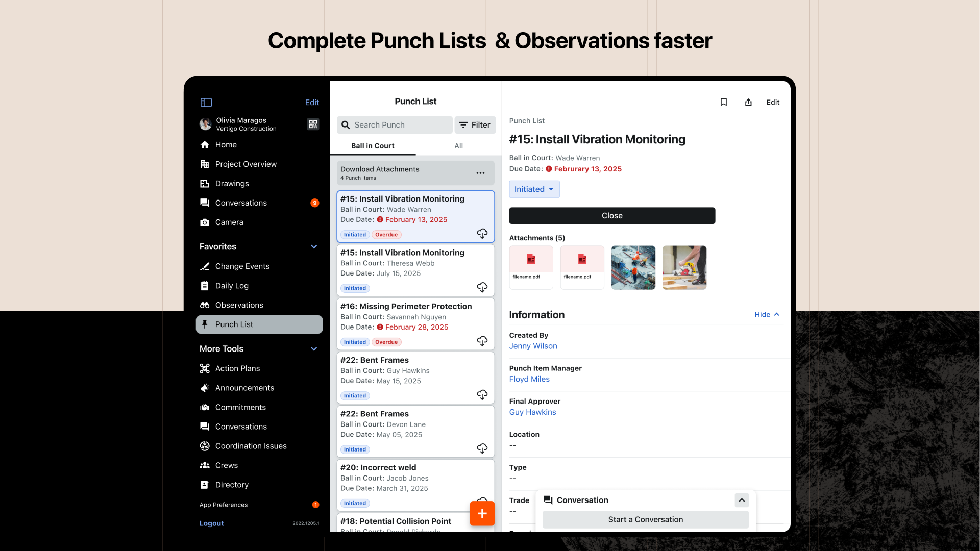
Task: Hide the Information section
Action: pyautogui.click(x=767, y=315)
